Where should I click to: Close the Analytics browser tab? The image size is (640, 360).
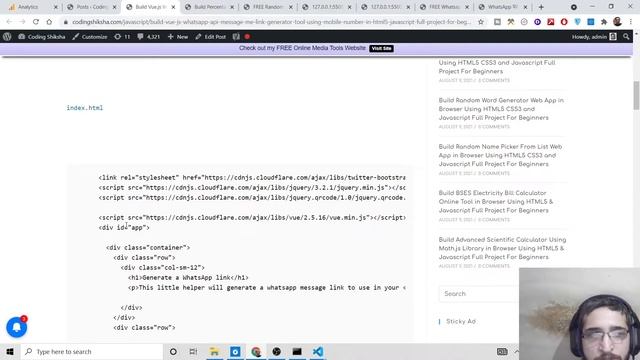coord(56,7)
